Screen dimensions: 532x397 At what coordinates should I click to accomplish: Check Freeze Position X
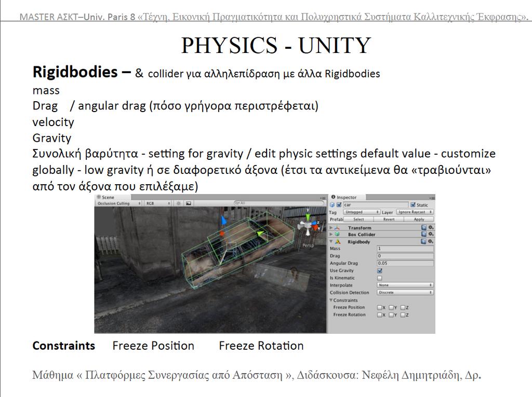pyautogui.click(x=379, y=308)
